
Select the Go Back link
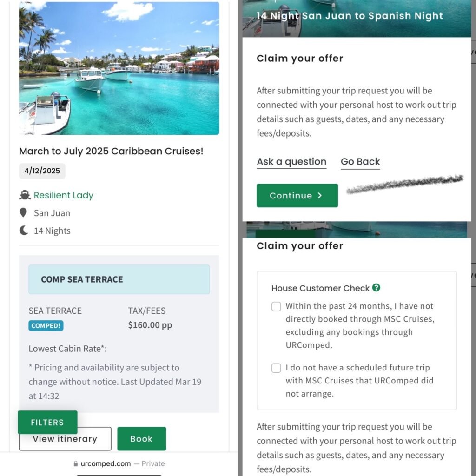[x=360, y=162]
